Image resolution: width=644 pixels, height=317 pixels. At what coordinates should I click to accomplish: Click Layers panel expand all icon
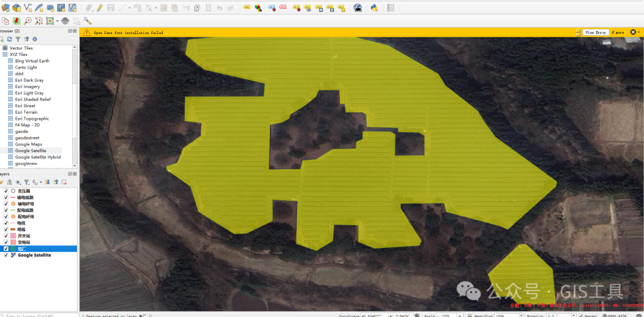click(47, 182)
